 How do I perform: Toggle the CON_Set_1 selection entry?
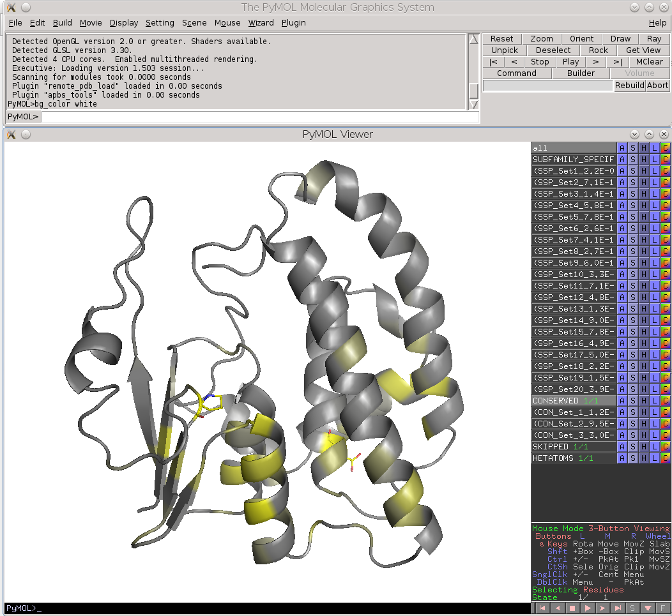(x=574, y=412)
